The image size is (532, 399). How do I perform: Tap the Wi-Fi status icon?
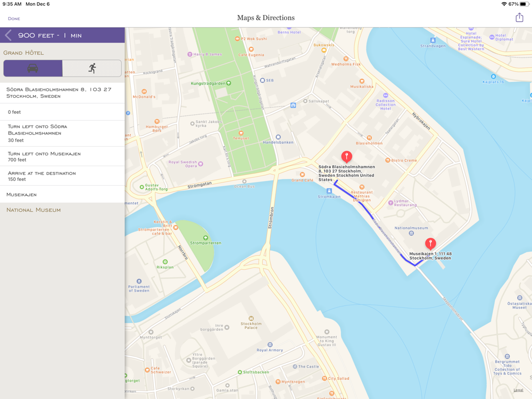coord(504,4)
